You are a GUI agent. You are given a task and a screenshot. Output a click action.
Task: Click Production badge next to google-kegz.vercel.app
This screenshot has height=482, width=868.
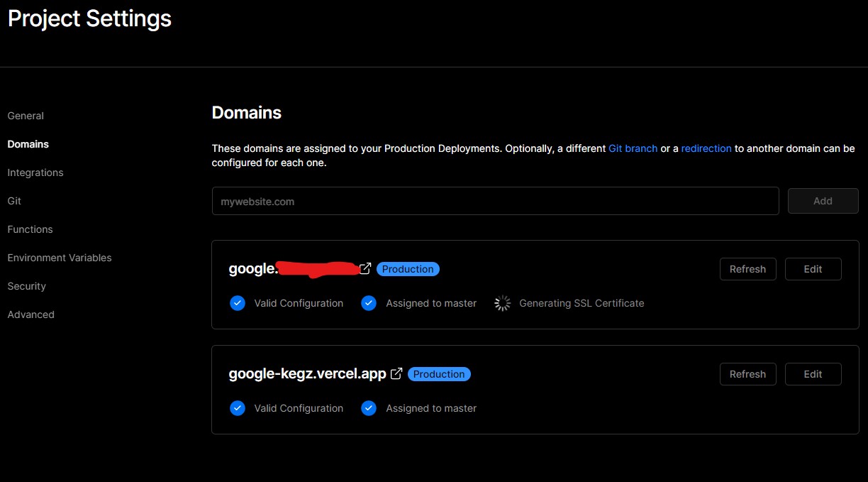(x=439, y=374)
